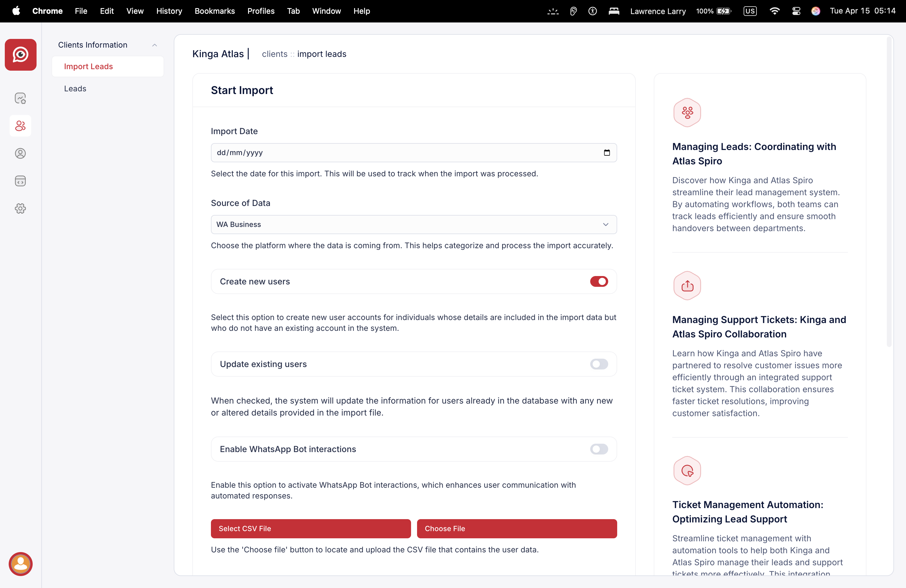Image resolution: width=906 pixels, height=588 pixels.
Task: Open the File menu
Action: [x=81, y=11]
